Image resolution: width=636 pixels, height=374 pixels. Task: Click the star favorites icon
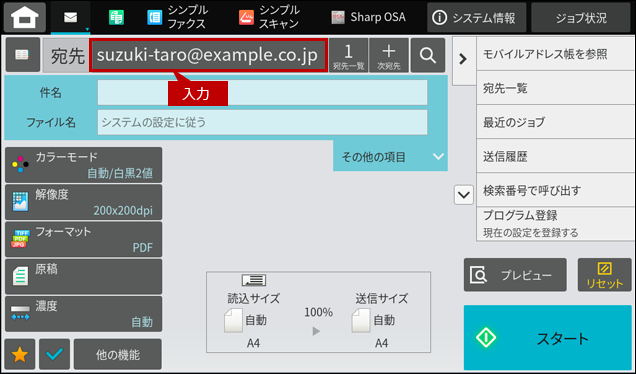[x=20, y=355]
